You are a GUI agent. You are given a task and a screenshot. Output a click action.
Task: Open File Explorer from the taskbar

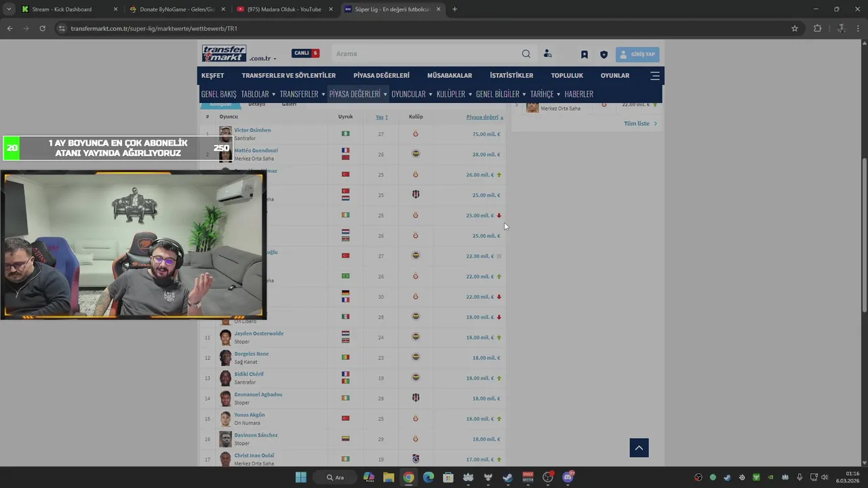tap(389, 477)
